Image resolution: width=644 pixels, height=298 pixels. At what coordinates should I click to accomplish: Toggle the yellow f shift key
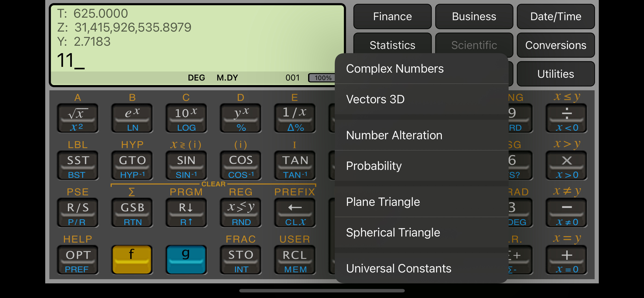[132, 259]
